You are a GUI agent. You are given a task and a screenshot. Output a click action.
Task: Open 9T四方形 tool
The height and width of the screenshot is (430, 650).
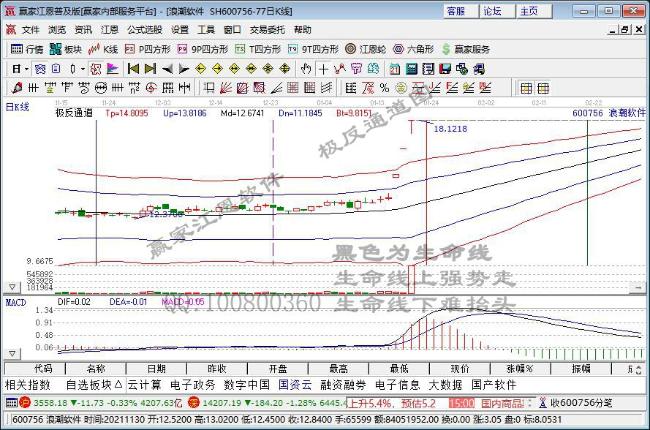click(x=313, y=49)
